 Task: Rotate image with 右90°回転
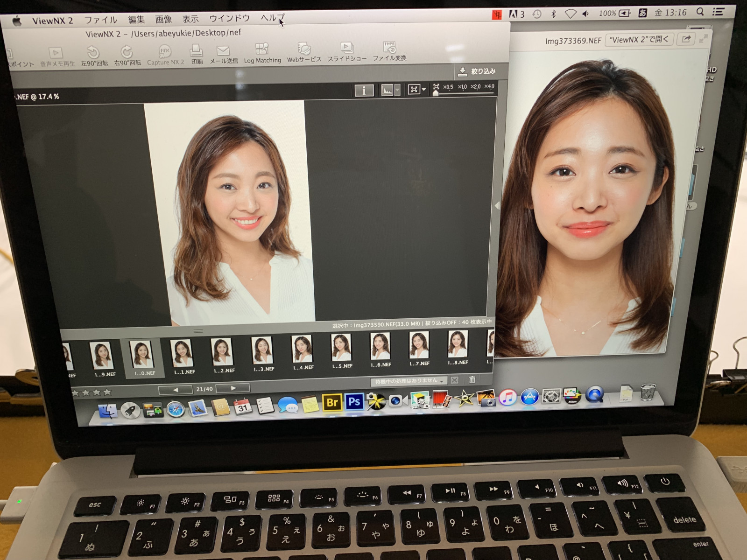pyautogui.click(x=127, y=51)
